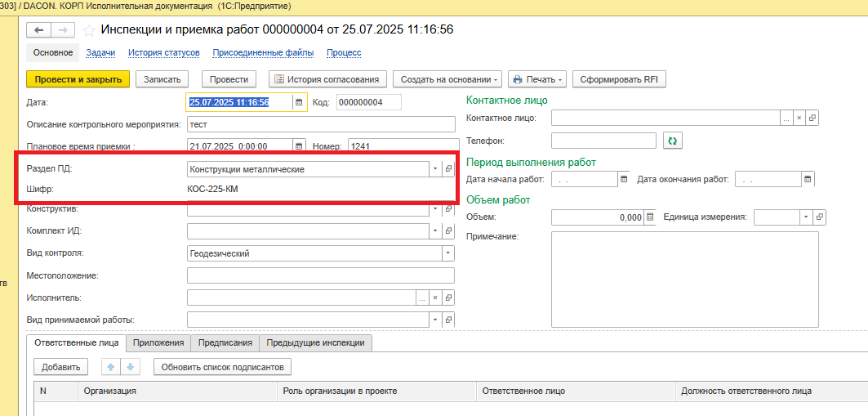868x416 pixels.
Task: Click the Провести и закрыть button
Action: tap(78, 79)
